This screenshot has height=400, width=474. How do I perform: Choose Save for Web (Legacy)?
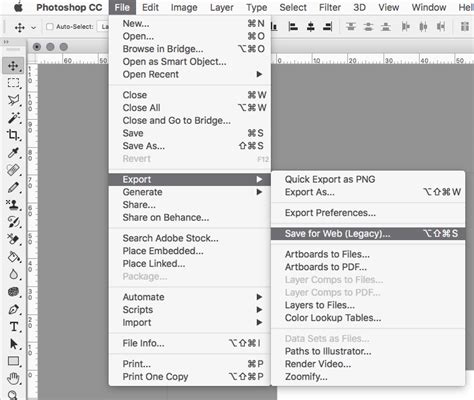pos(368,234)
